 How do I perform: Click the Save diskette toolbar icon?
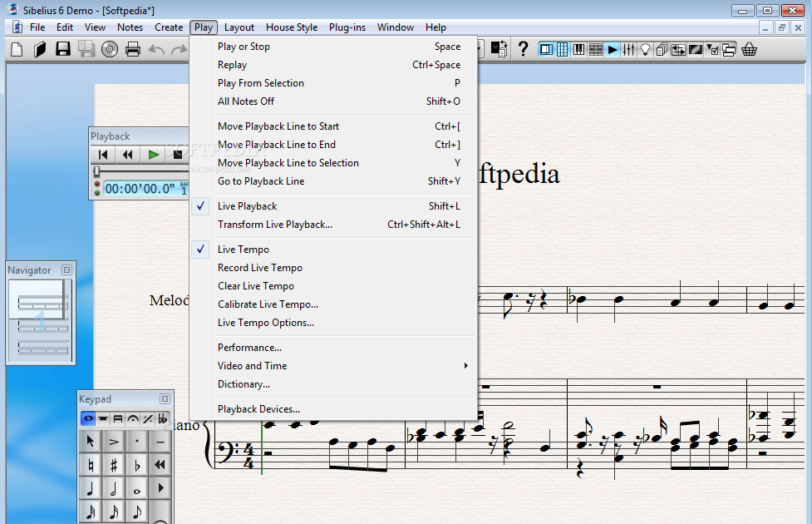(63, 50)
